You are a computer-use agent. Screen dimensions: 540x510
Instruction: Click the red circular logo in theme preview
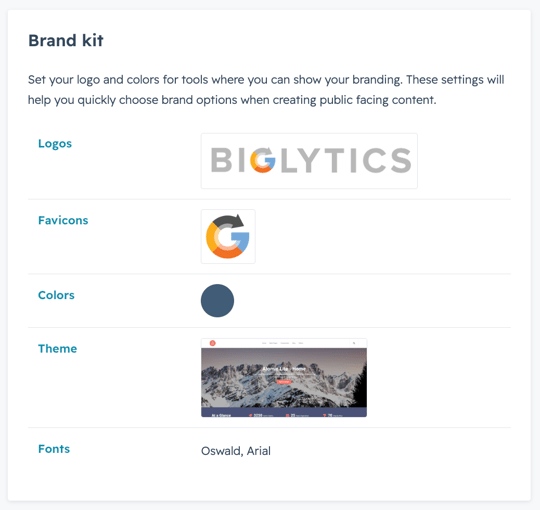(212, 343)
